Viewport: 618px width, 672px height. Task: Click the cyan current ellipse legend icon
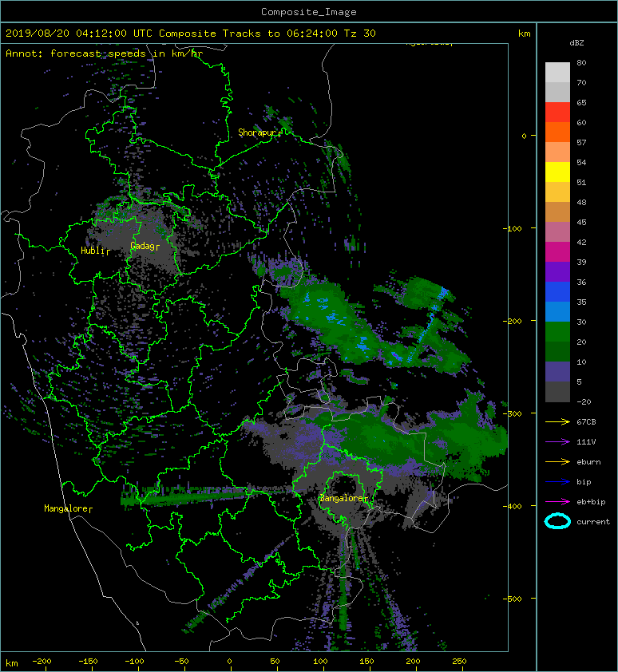click(x=557, y=521)
